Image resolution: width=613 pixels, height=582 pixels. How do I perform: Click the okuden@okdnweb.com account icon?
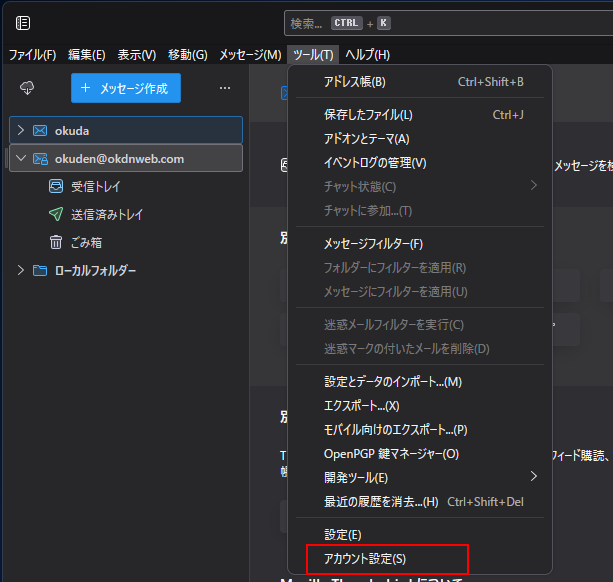tap(40, 158)
